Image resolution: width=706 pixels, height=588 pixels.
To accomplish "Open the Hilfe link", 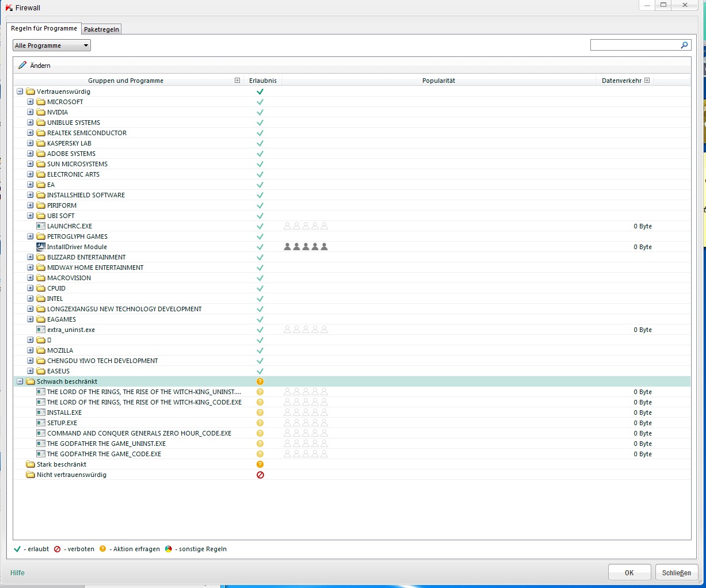I will pos(18,572).
